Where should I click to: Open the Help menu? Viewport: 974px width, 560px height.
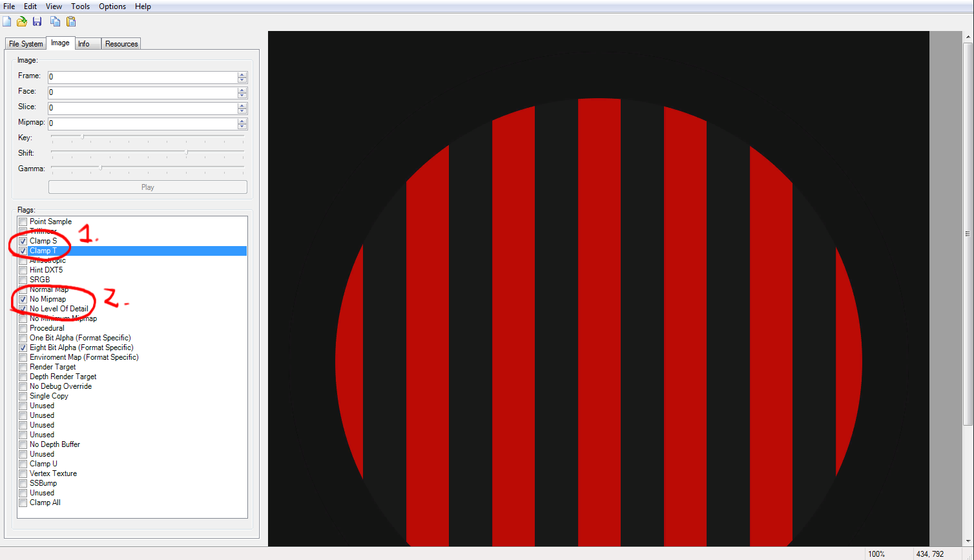[143, 6]
